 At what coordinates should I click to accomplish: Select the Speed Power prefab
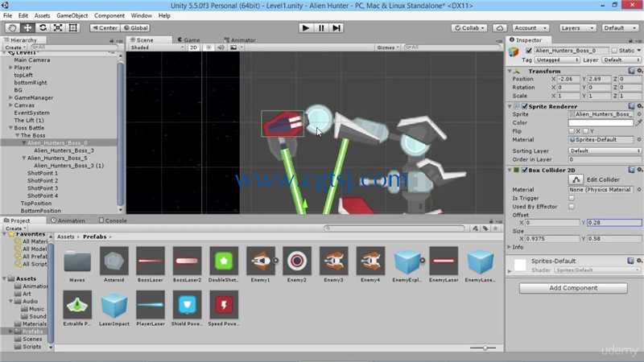(x=224, y=308)
